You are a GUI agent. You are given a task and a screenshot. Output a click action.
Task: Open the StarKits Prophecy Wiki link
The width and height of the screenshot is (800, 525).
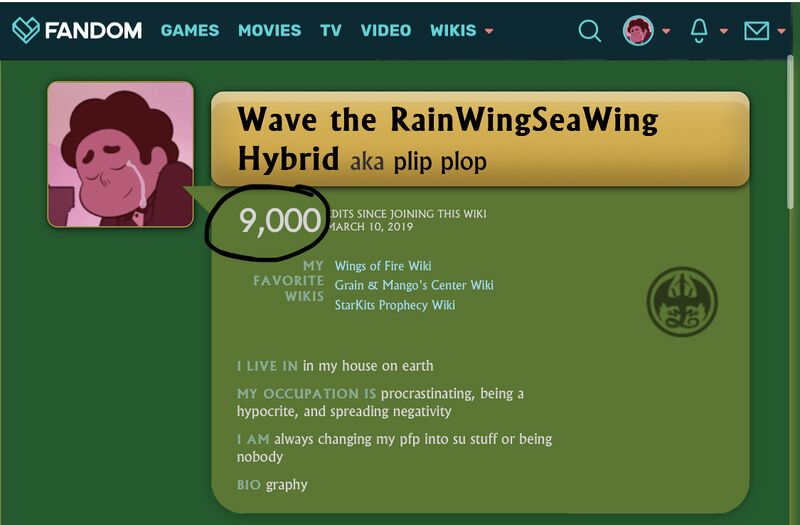(394, 305)
